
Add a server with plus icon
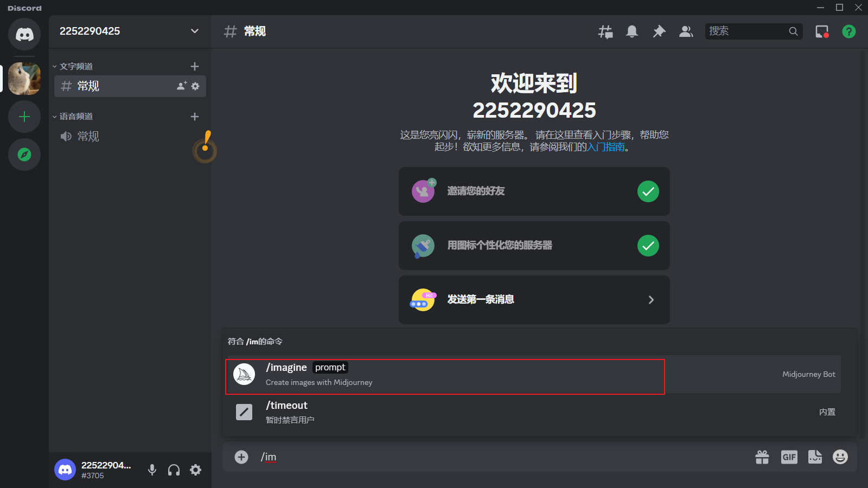(24, 117)
